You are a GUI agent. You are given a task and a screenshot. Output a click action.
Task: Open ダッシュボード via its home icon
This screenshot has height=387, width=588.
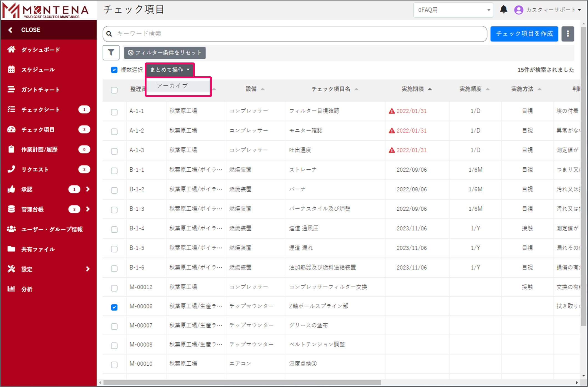pos(11,50)
